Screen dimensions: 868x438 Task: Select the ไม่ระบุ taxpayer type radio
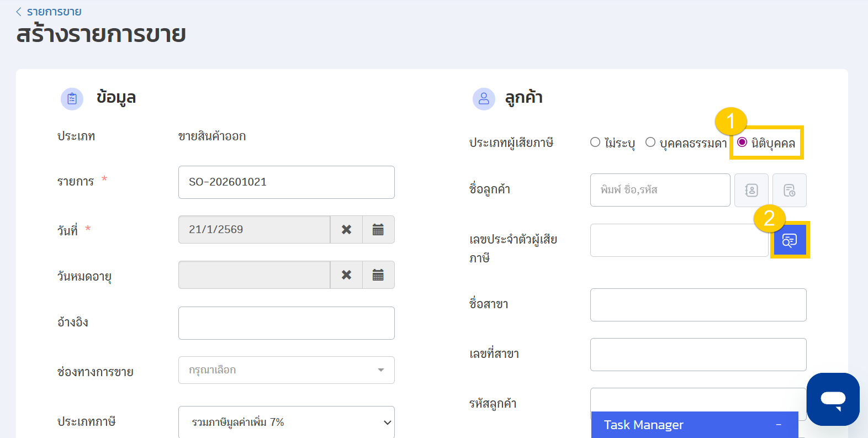(x=595, y=143)
